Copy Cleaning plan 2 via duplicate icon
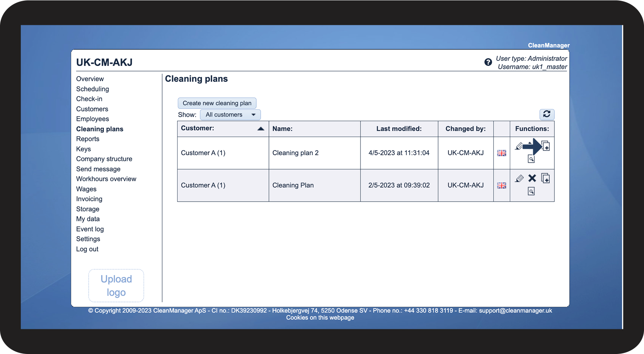Image resolution: width=644 pixels, height=354 pixels. [546, 146]
